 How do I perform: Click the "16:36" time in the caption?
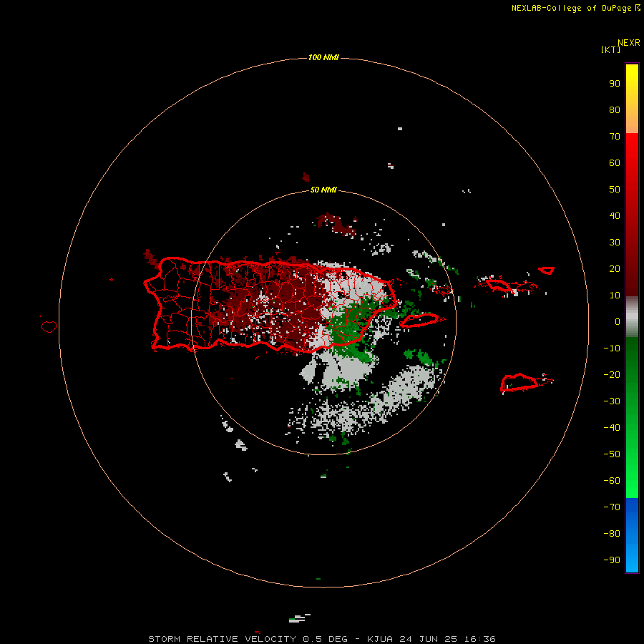click(479, 639)
